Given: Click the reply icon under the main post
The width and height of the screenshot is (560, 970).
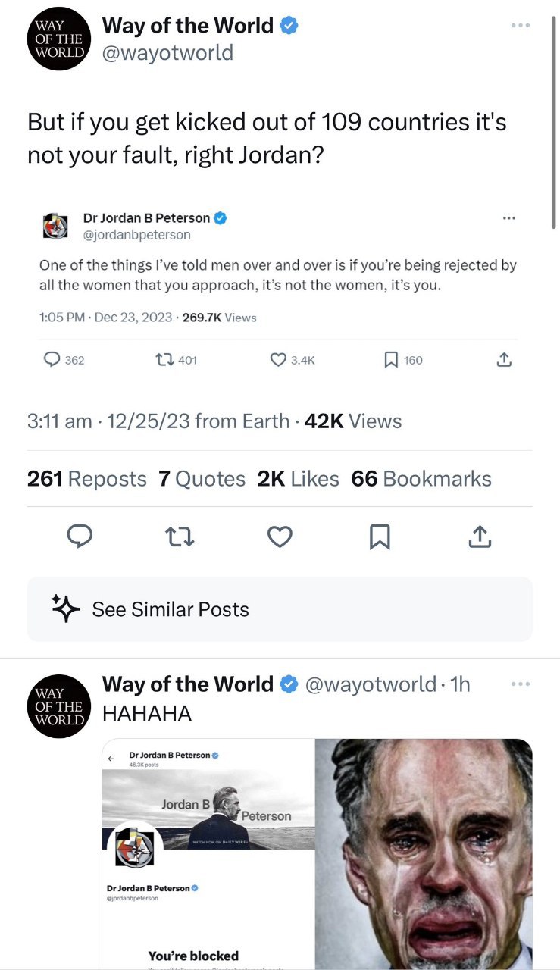Looking at the screenshot, I should click(x=80, y=537).
